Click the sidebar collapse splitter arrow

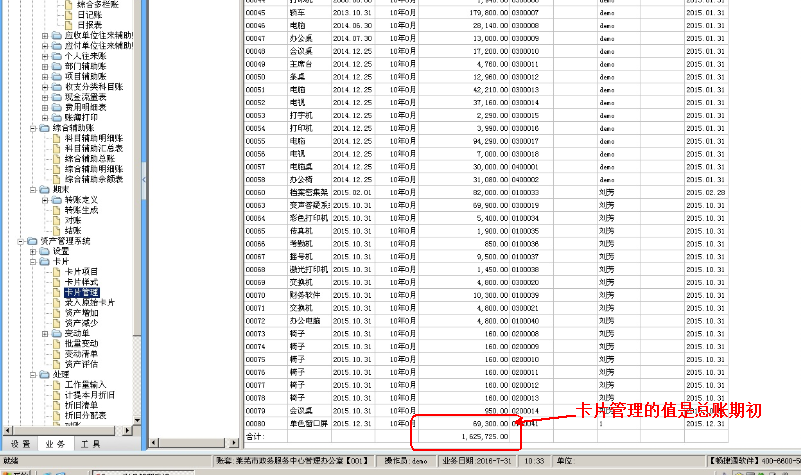tap(144, 179)
